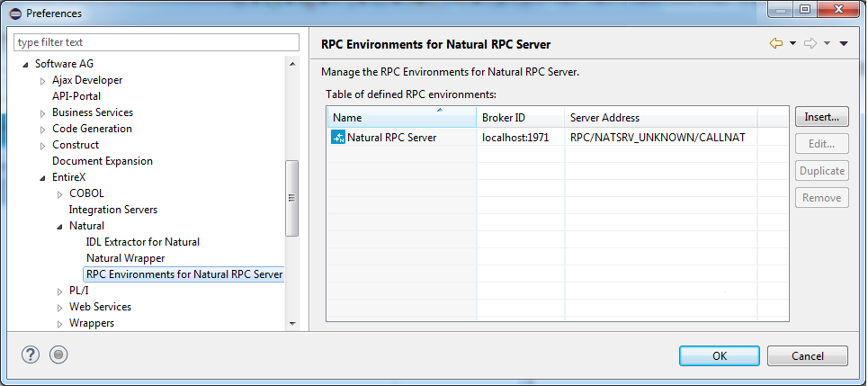The width and height of the screenshot is (868, 386).
Task: Expand the Ajax Developer node
Action: 43,81
